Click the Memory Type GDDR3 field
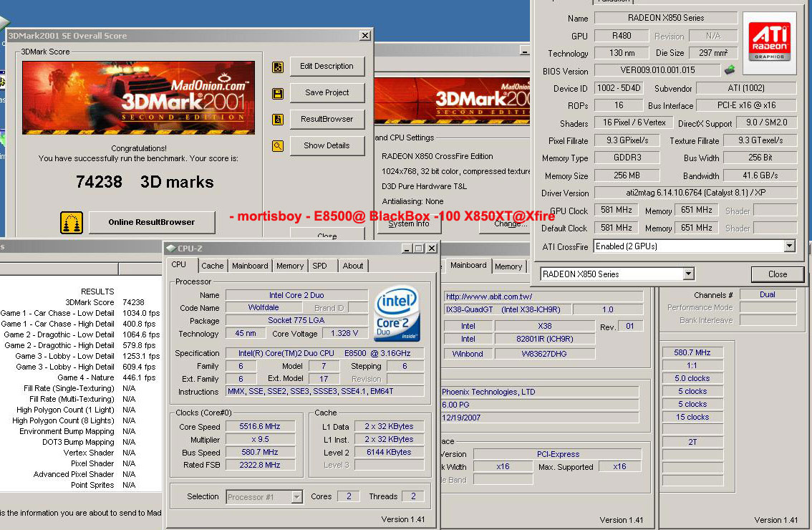This screenshot has height=530, width=812. (x=627, y=158)
